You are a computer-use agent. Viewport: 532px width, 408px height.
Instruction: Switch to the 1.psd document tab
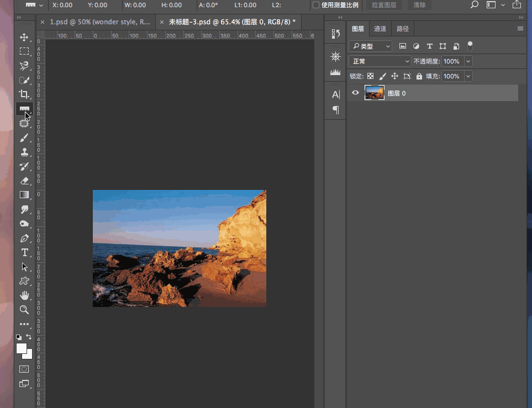[x=99, y=23]
